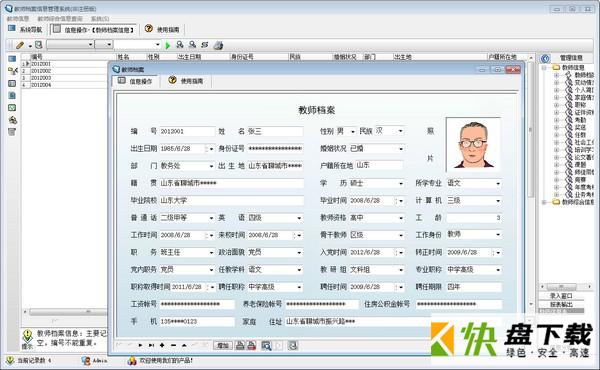Jump to last record in dialog navigator
600x370 pixels.
(152, 345)
